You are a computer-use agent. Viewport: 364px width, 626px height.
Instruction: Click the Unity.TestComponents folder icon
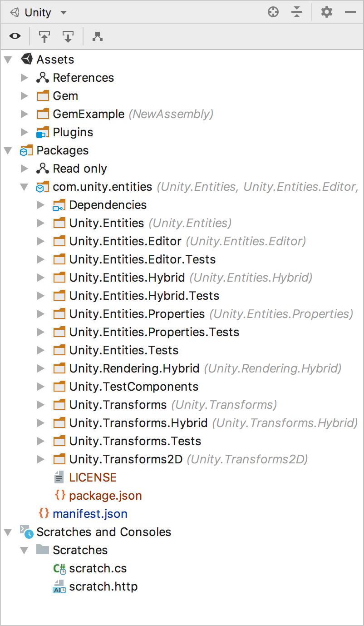pyautogui.click(x=59, y=387)
